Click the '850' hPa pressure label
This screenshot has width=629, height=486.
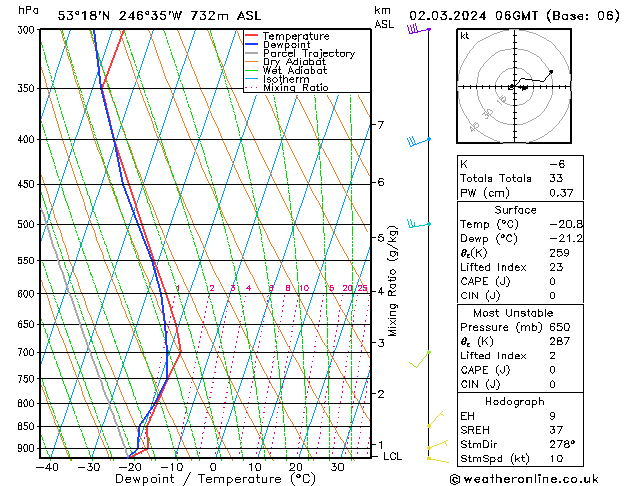click(28, 426)
